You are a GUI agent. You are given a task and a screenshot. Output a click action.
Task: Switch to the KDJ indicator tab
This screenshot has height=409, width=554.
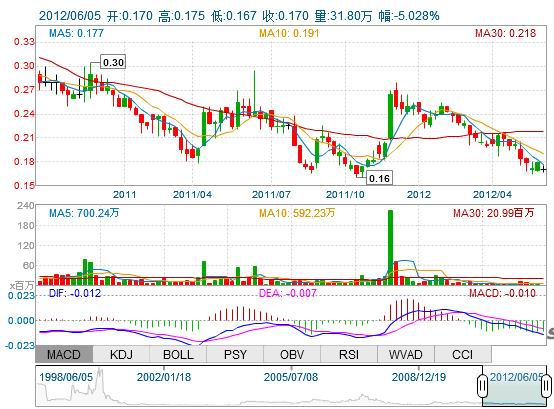click(x=121, y=354)
